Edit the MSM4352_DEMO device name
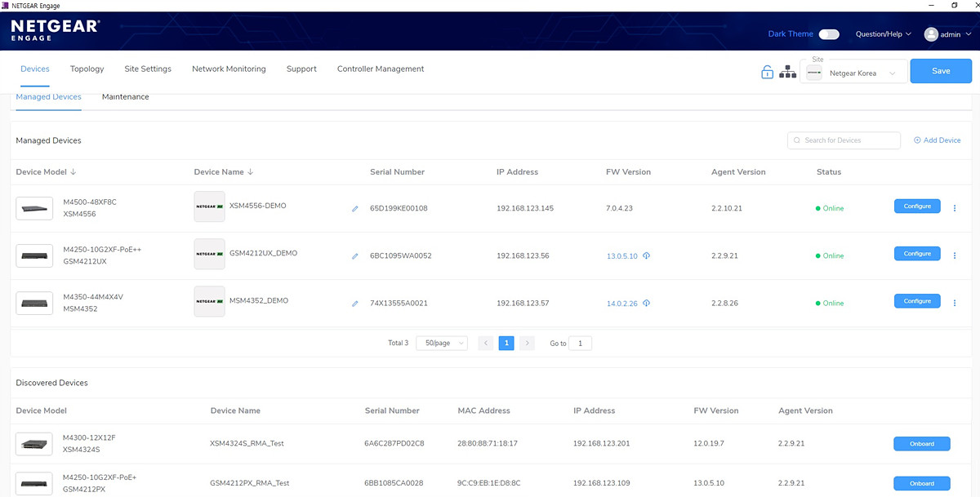This screenshot has height=497, width=980. pos(355,304)
